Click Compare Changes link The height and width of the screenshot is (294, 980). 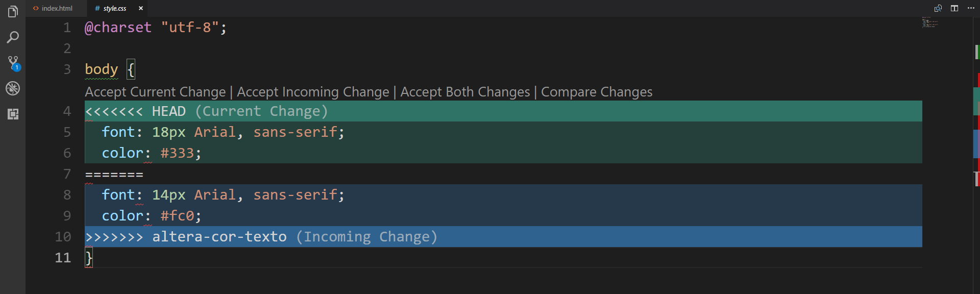click(x=597, y=92)
